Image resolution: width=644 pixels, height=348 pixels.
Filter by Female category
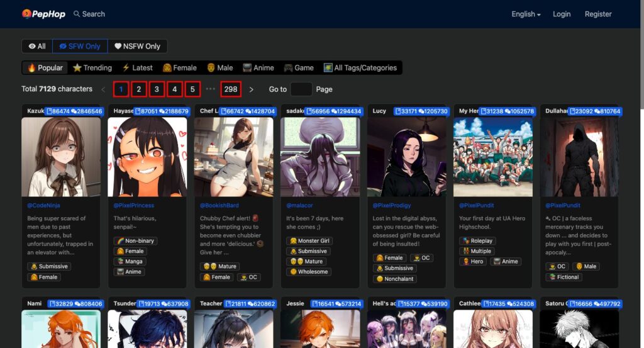pyautogui.click(x=179, y=68)
